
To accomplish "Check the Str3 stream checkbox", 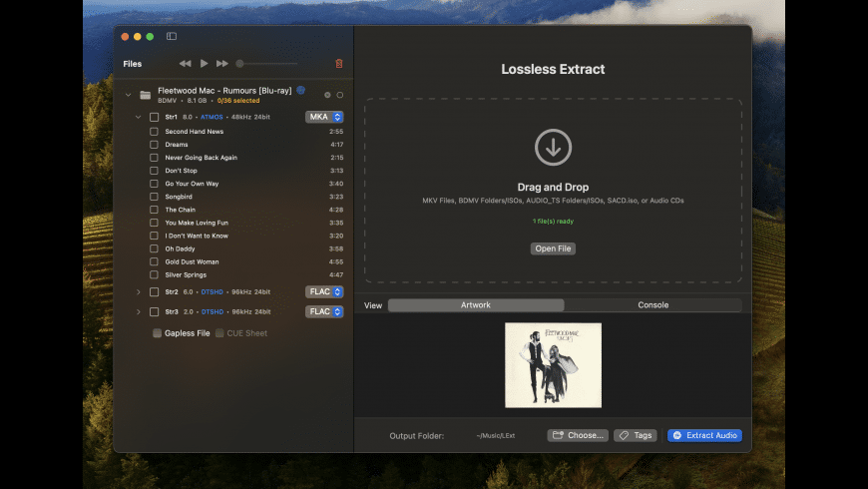I will point(154,311).
